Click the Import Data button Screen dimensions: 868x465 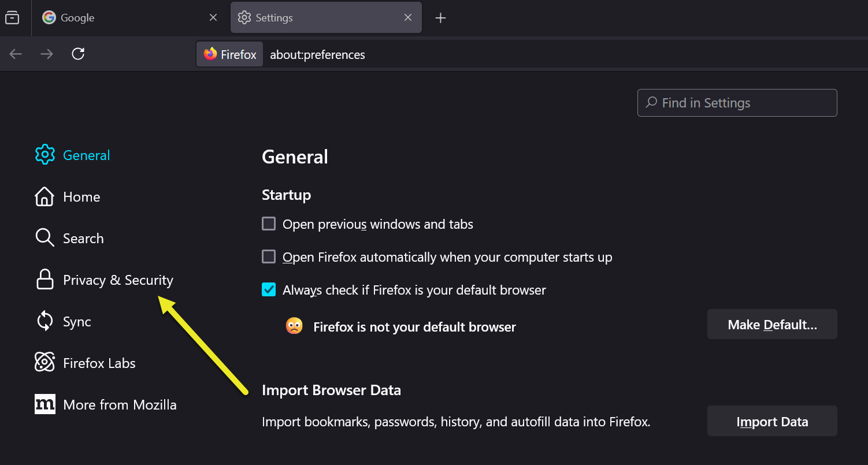coord(772,421)
